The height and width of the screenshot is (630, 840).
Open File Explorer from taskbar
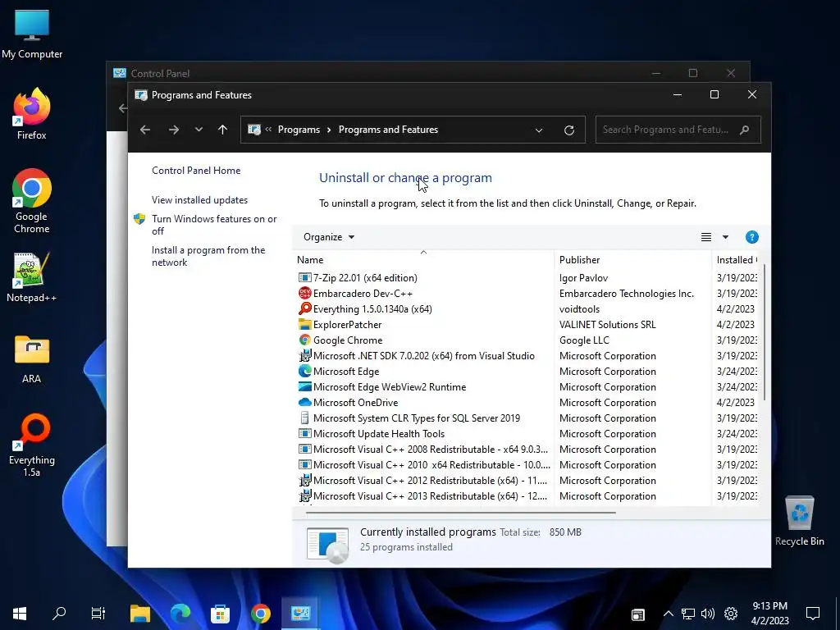click(x=139, y=614)
